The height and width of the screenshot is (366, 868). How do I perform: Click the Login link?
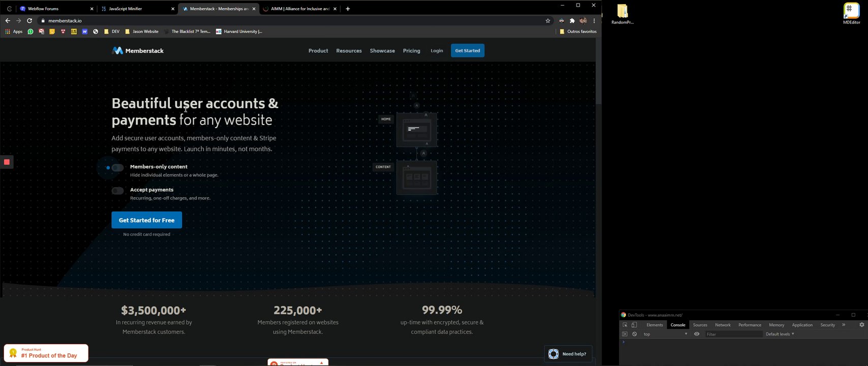(437, 51)
